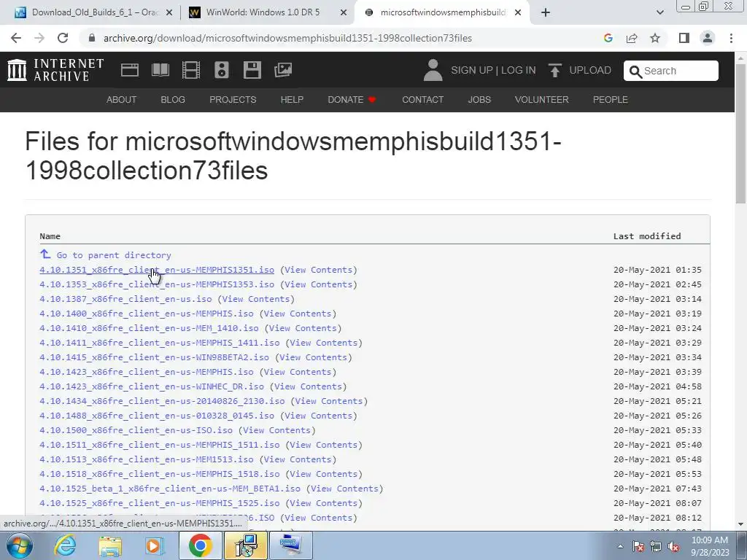This screenshot has height=560, width=747.
Task: Download 4.10.1351 MEMPHIS1351.iso file
Action: [157, 270]
